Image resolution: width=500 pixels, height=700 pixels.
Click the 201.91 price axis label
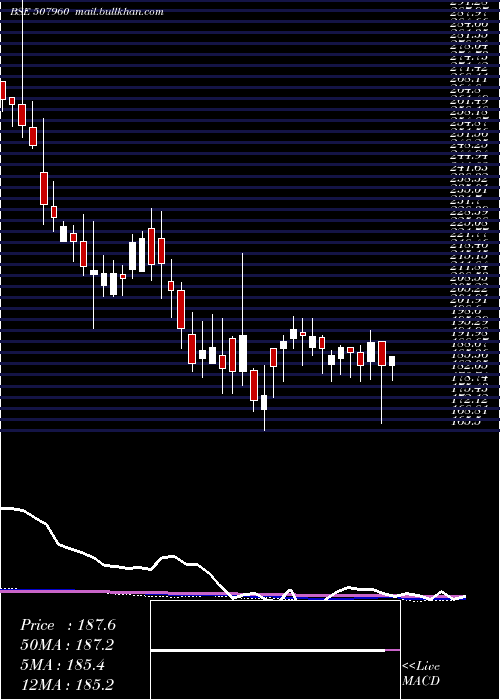point(469,300)
